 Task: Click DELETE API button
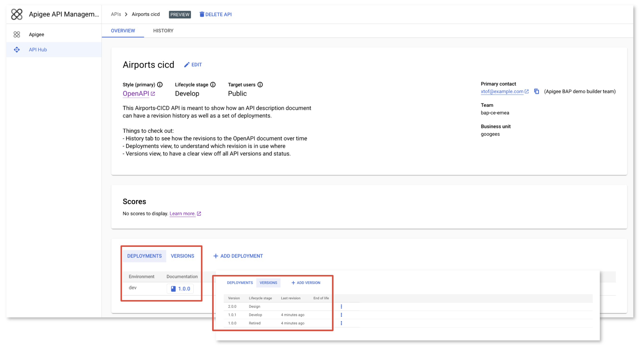(216, 14)
